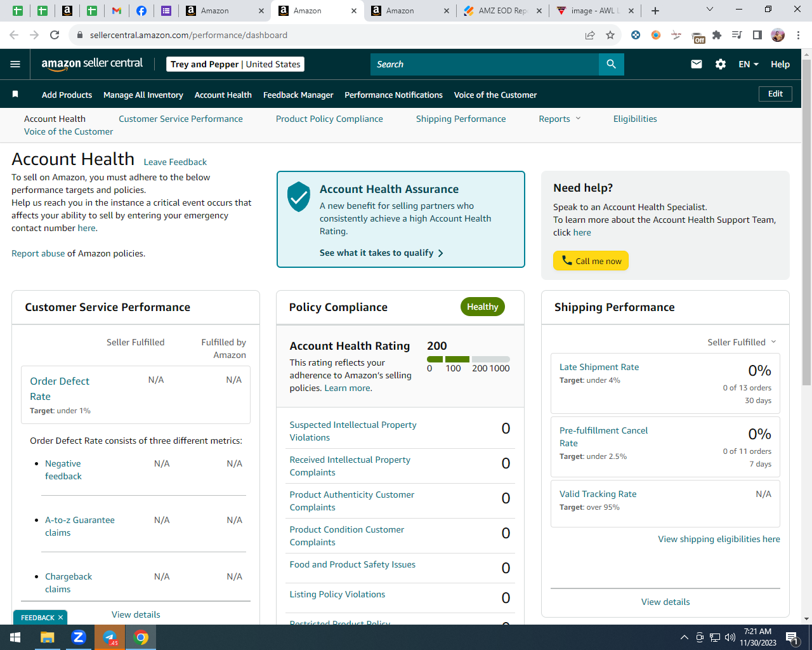
Task: Open Performance Notifications menu item
Action: click(393, 95)
